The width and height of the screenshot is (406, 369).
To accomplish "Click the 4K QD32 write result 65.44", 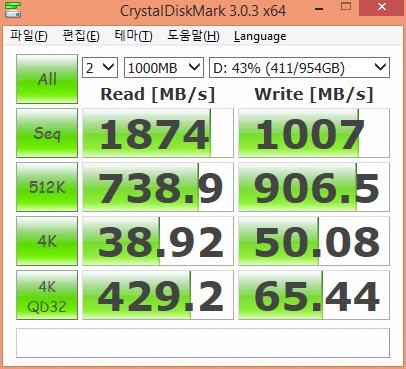I will tap(314, 295).
